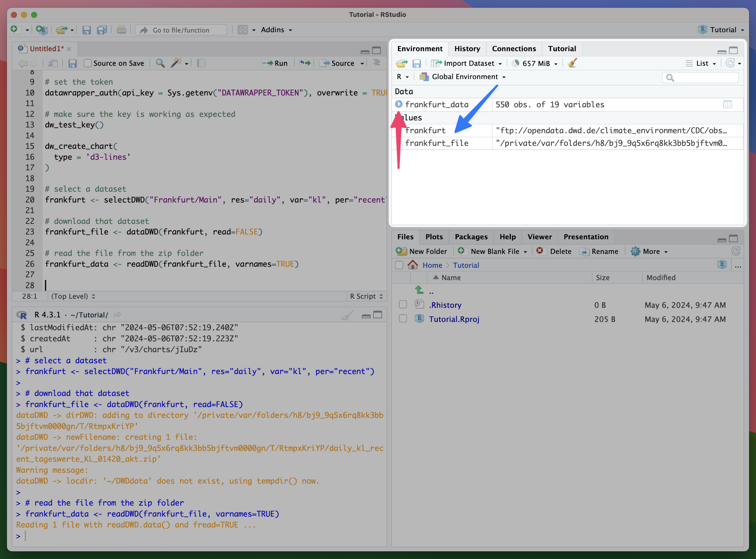Open the code tools magic wand
The height and width of the screenshot is (559, 756).
(x=176, y=63)
